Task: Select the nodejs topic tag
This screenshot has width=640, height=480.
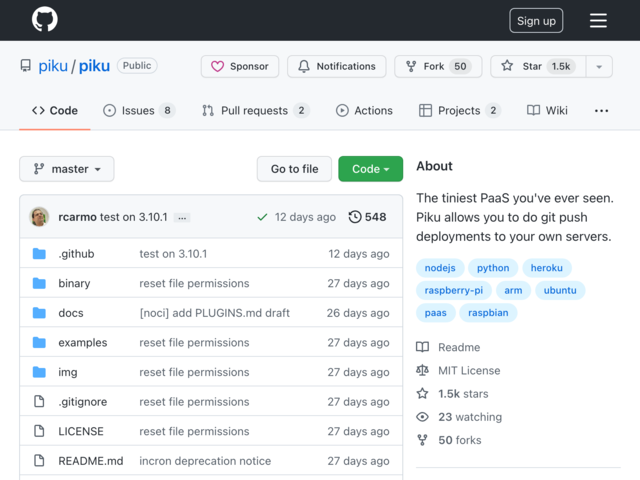Action: coord(440,268)
